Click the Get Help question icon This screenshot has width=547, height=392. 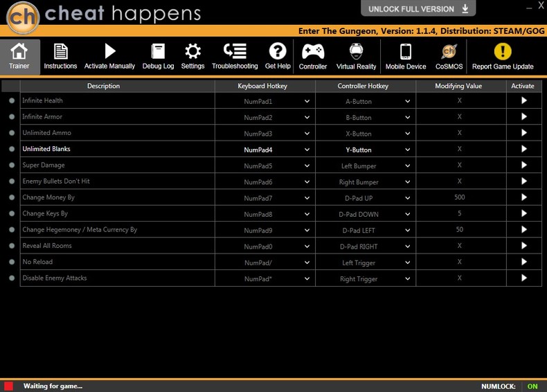tap(278, 51)
